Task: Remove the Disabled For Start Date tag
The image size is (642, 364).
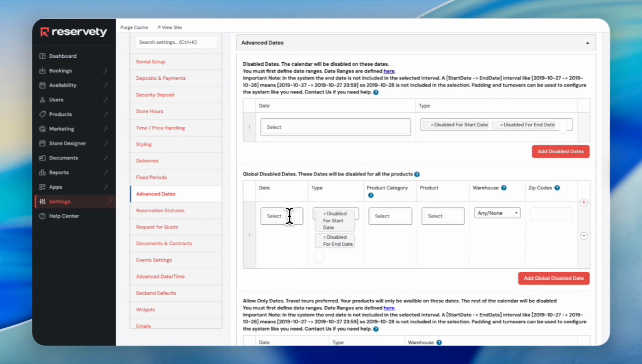Action: click(x=432, y=125)
